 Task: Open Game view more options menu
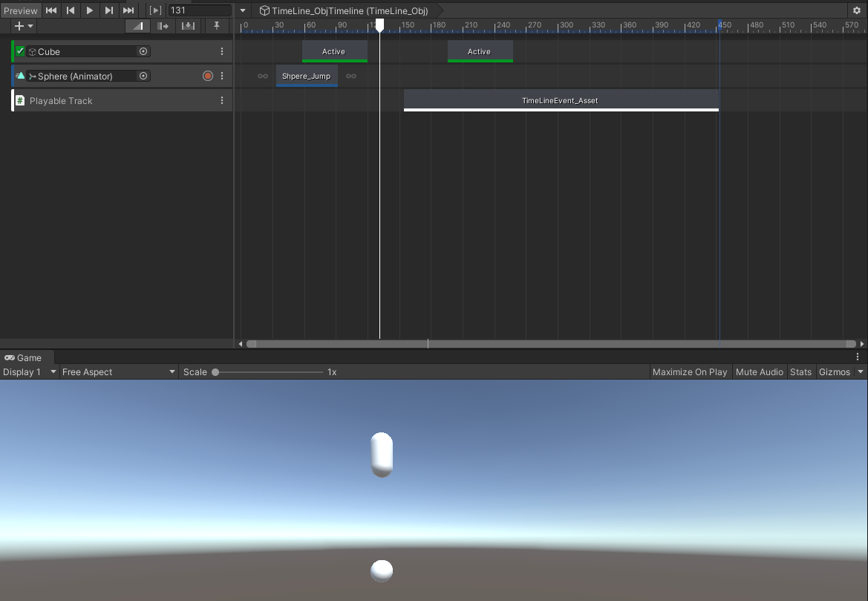858,357
